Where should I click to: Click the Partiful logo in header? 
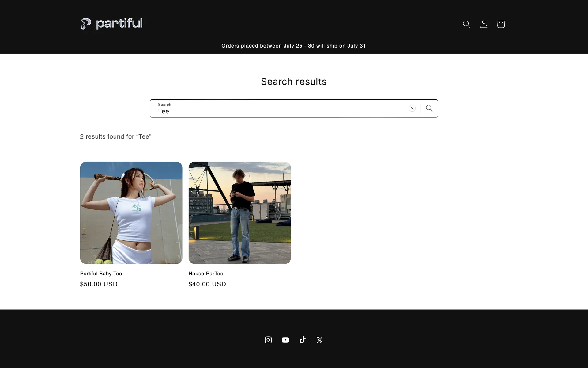coord(111,24)
